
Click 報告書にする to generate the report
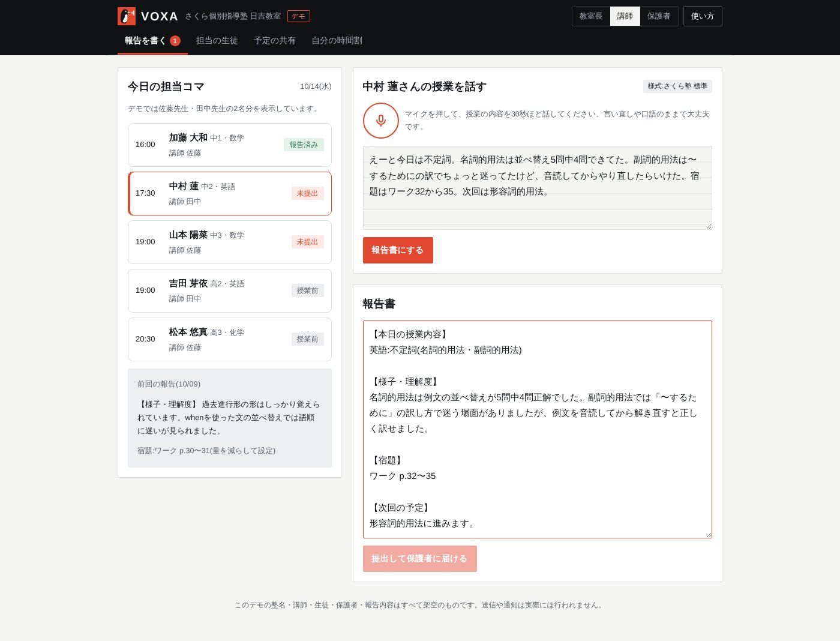click(398, 250)
